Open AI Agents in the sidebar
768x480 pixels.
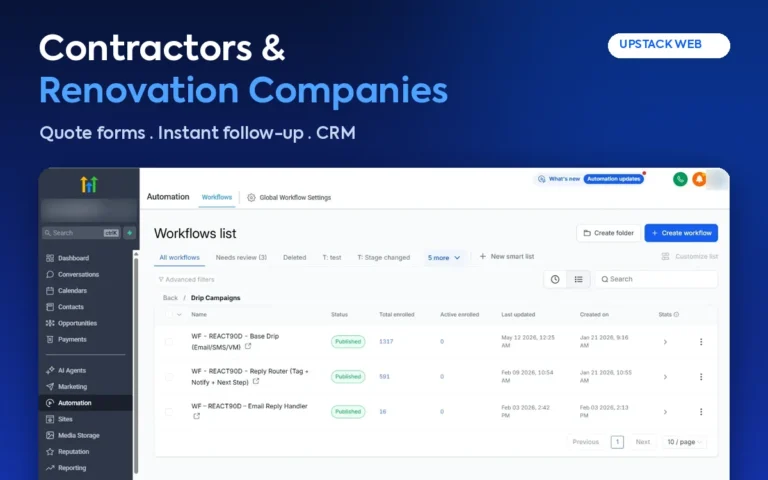tap(66, 370)
